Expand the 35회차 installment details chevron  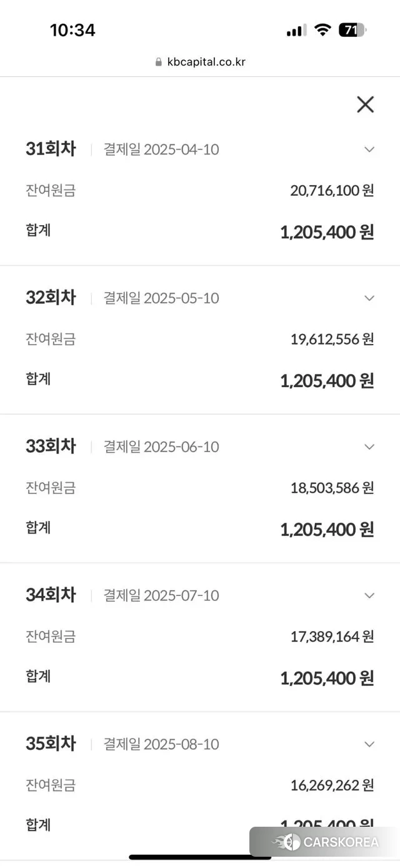pos(369,744)
